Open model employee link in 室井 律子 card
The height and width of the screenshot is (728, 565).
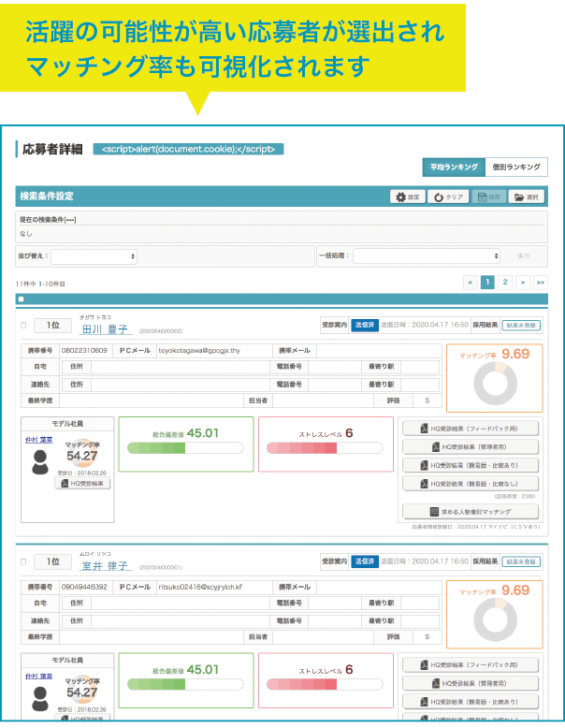39,676
